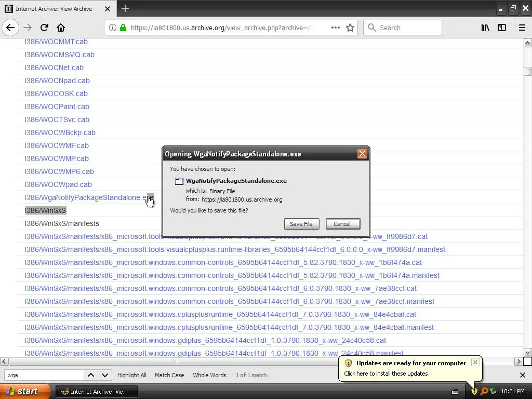
Task: Open I386/WOCOSK.cab link
Action: tap(56, 94)
